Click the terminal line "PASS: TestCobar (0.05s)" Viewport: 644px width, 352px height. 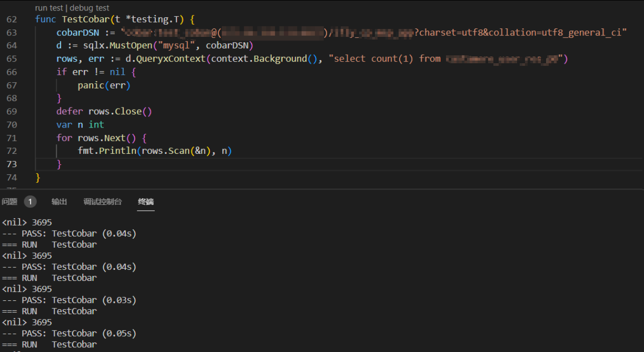click(x=79, y=333)
